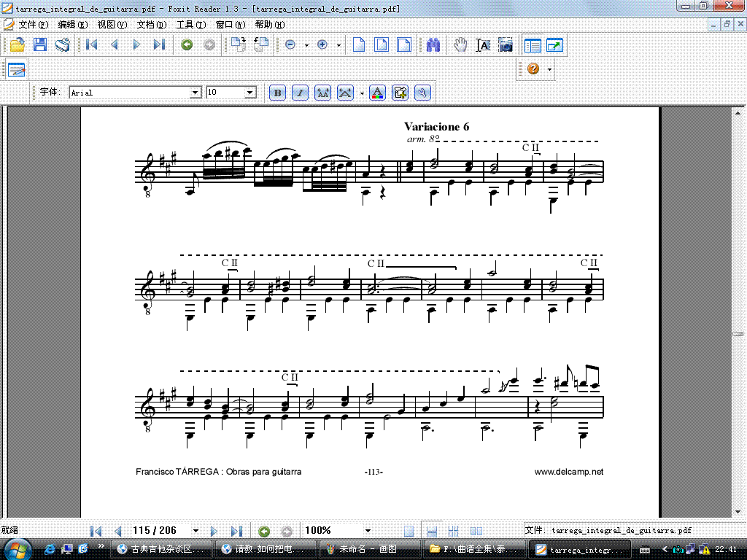Click the clipboard icon in font toolbar
This screenshot has width=747, height=560.
click(x=400, y=93)
